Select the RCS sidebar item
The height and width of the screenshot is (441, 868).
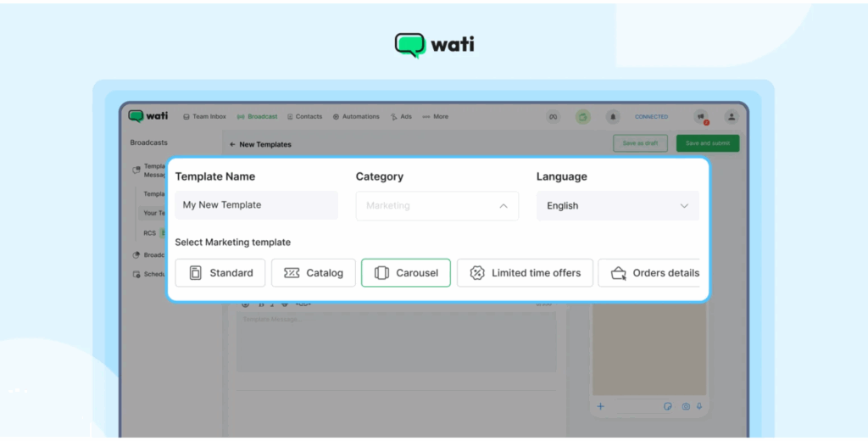[x=149, y=233]
